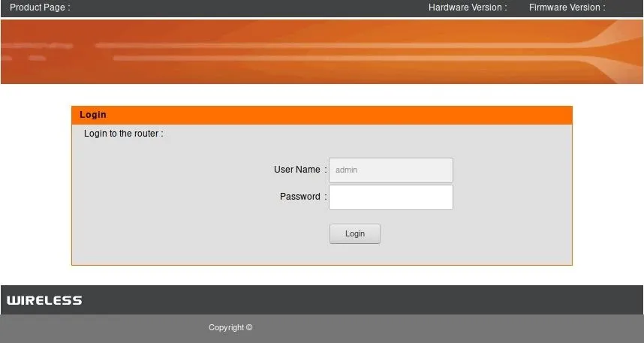Click the Copyright © footer text
644x343 pixels.
click(x=230, y=327)
